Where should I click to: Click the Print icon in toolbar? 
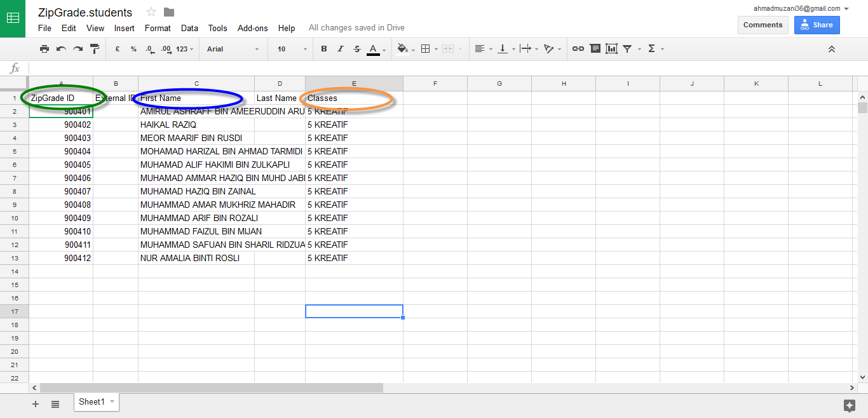44,49
